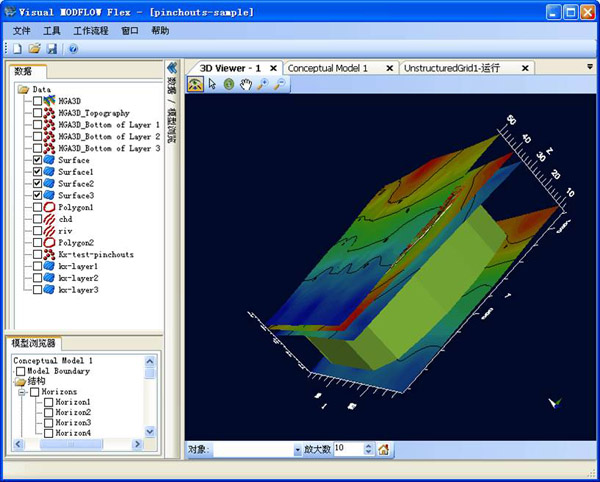Screen dimensions: 600x482
Task: Click the 结构 folder icon
Action: [20, 381]
